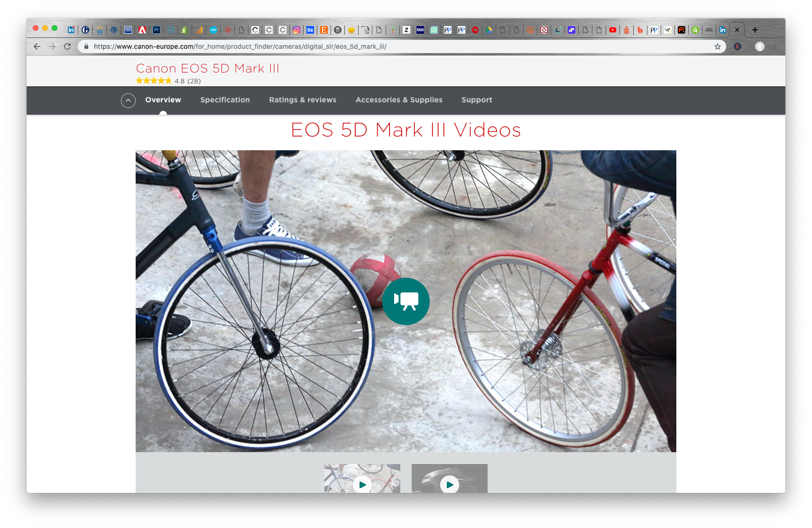Click the Canon EOS 5D Mark III title
The image size is (812, 528).
point(208,68)
